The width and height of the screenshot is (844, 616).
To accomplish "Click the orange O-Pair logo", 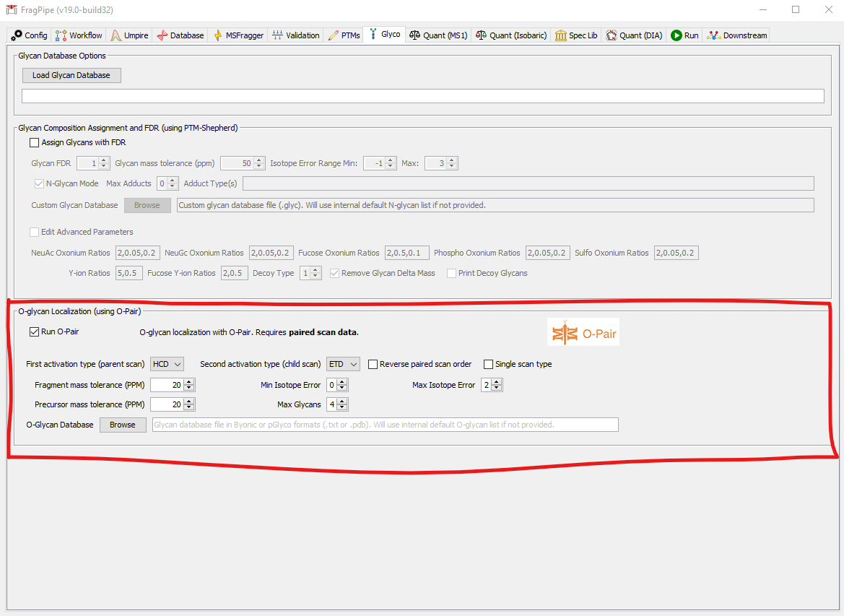I will (583, 332).
